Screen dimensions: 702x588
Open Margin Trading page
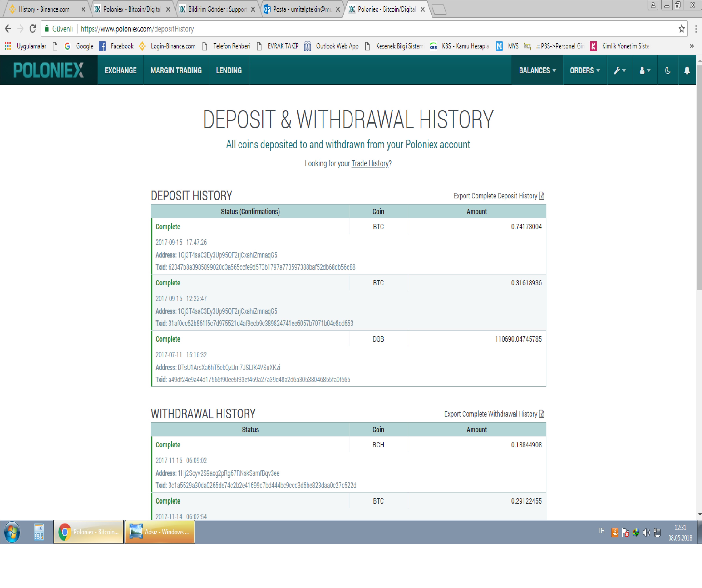click(x=176, y=70)
